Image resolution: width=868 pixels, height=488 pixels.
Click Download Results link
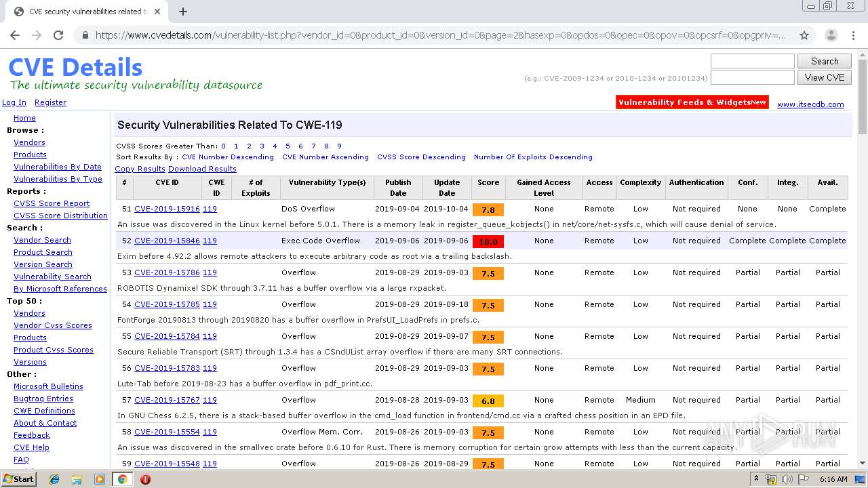(x=202, y=169)
